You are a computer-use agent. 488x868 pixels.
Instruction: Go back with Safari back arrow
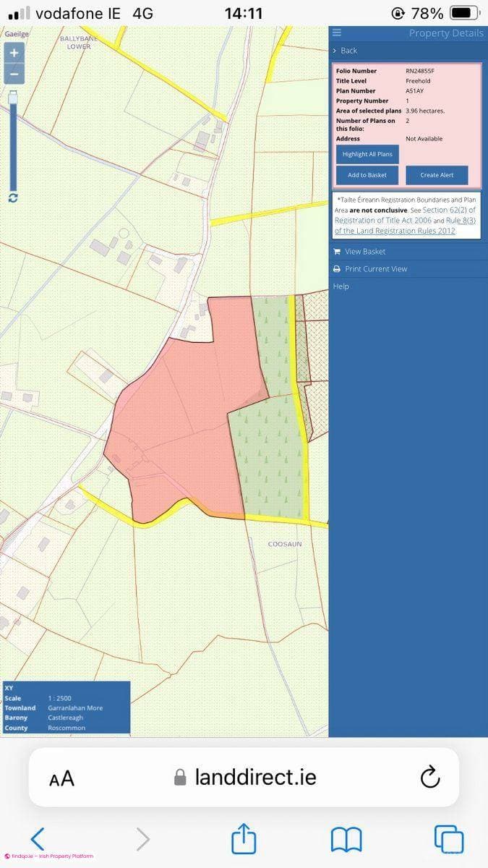tap(38, 839)
